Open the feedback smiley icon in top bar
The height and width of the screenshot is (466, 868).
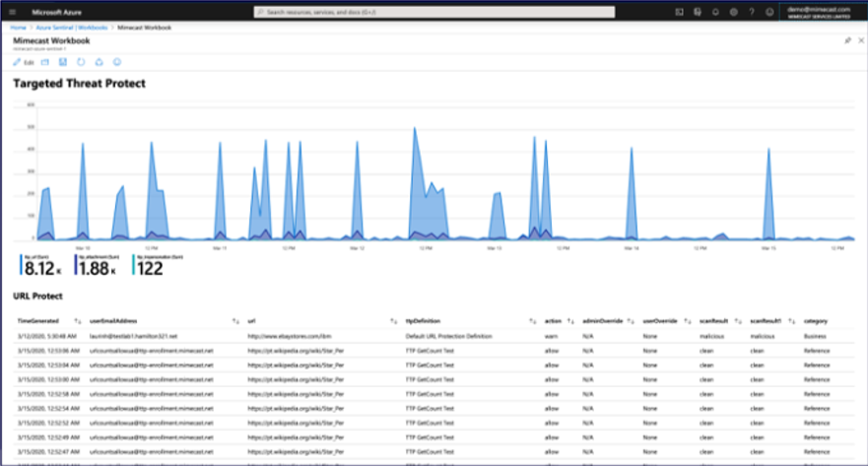click(770, 12)
